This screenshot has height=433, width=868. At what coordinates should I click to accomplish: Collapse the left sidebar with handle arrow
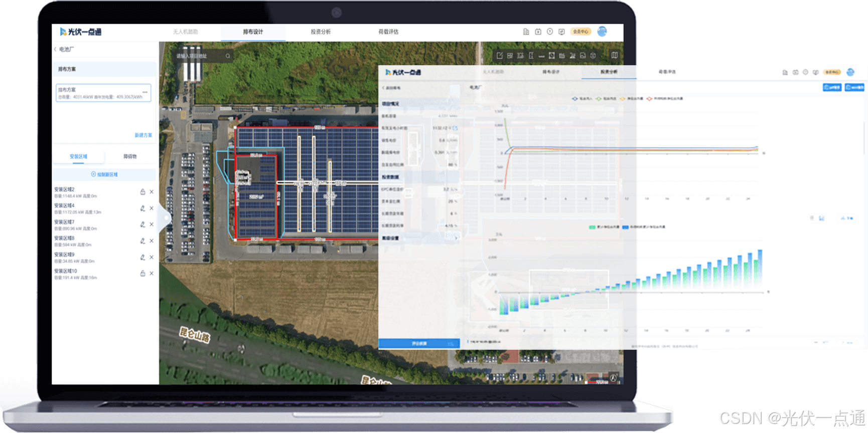pos(164,218)
